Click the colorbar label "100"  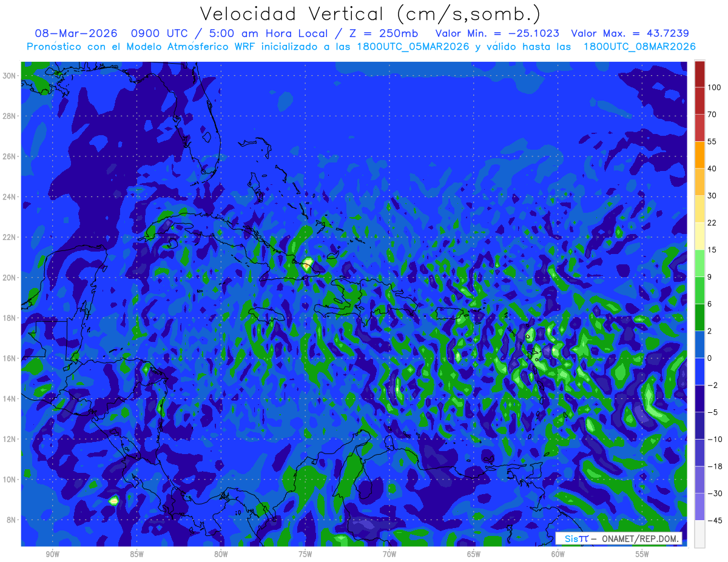pos(714,87)
